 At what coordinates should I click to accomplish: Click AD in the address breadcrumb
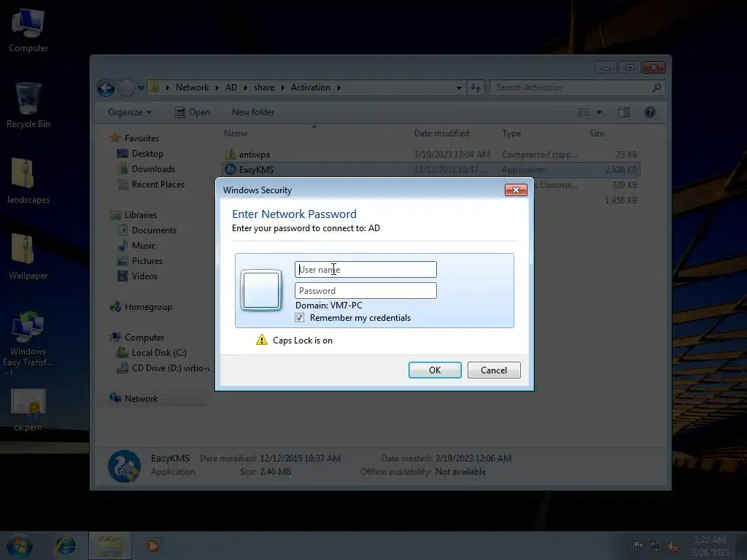coord(231,87)
